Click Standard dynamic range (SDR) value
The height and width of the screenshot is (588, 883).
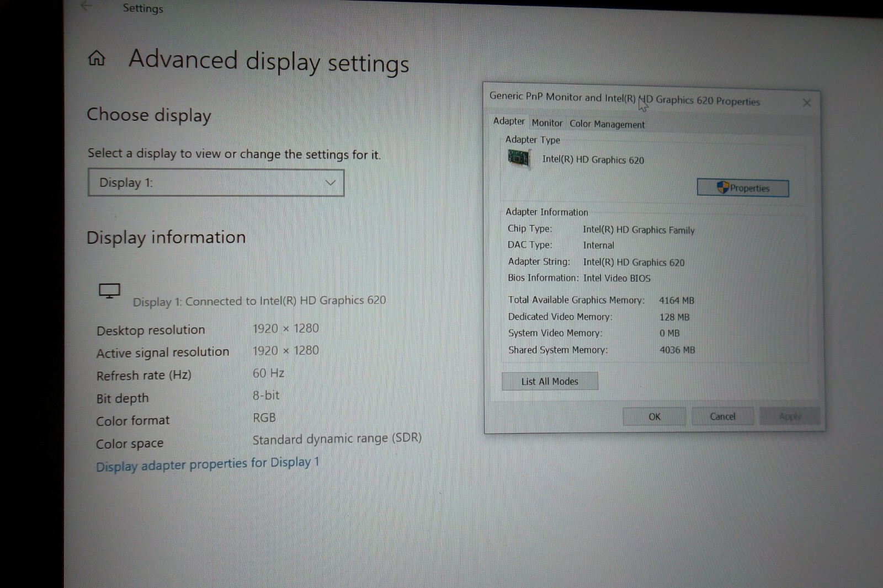tap(337, 439)
